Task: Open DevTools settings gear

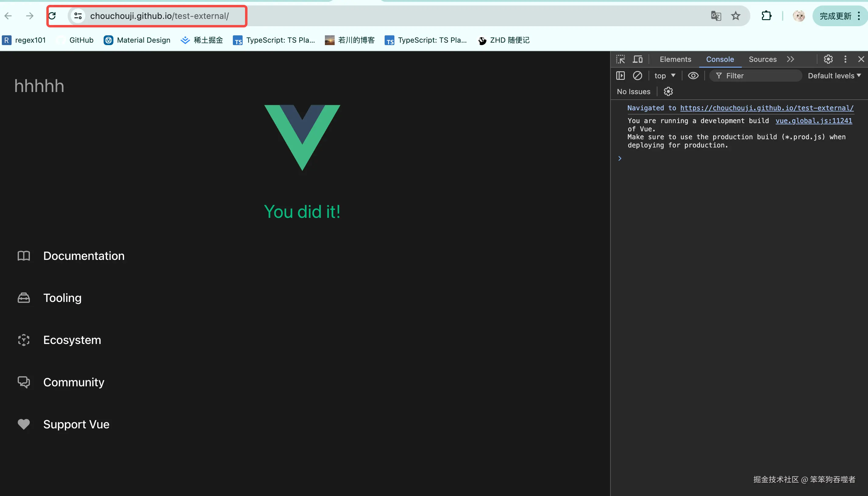Action: click(x=828, y=59)
